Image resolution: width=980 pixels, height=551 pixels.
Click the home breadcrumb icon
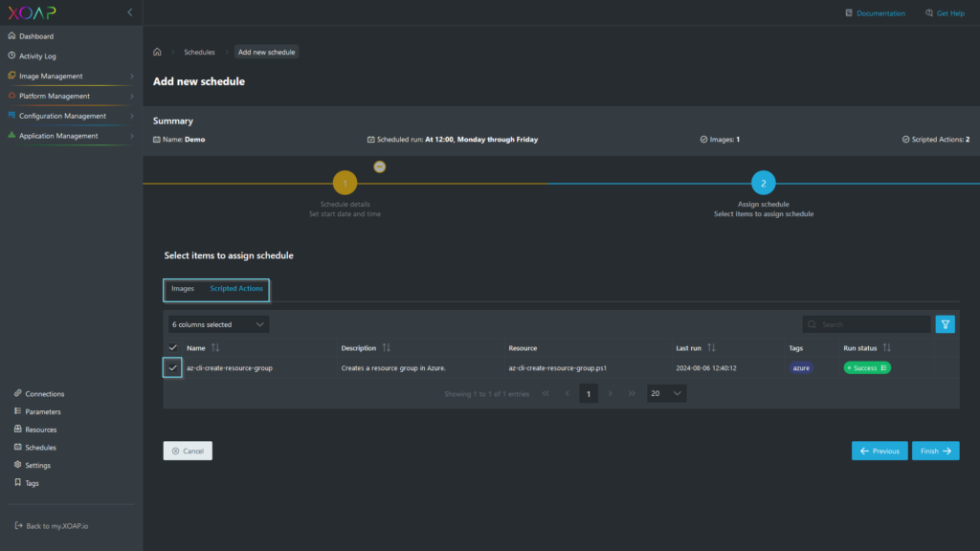(158, 52)
